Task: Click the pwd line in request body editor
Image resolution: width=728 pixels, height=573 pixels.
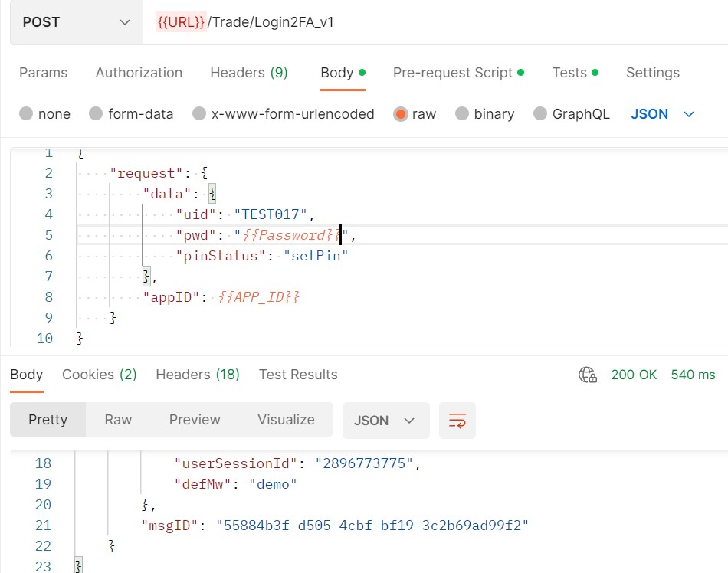Action: (402, 235)
